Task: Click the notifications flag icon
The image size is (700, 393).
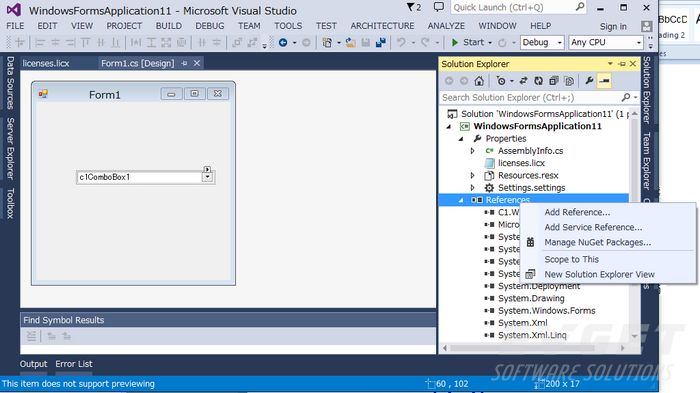Action: [410, 7]
